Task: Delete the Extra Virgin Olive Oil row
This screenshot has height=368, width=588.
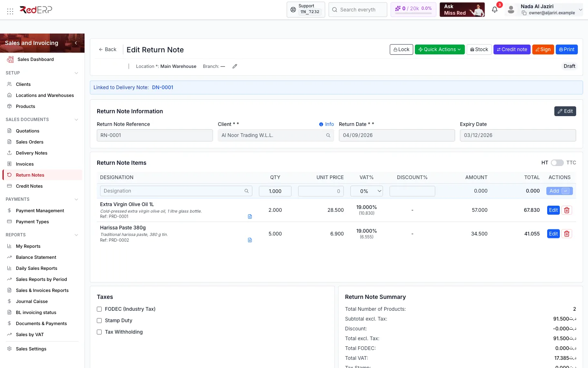Action: point(567,210)
